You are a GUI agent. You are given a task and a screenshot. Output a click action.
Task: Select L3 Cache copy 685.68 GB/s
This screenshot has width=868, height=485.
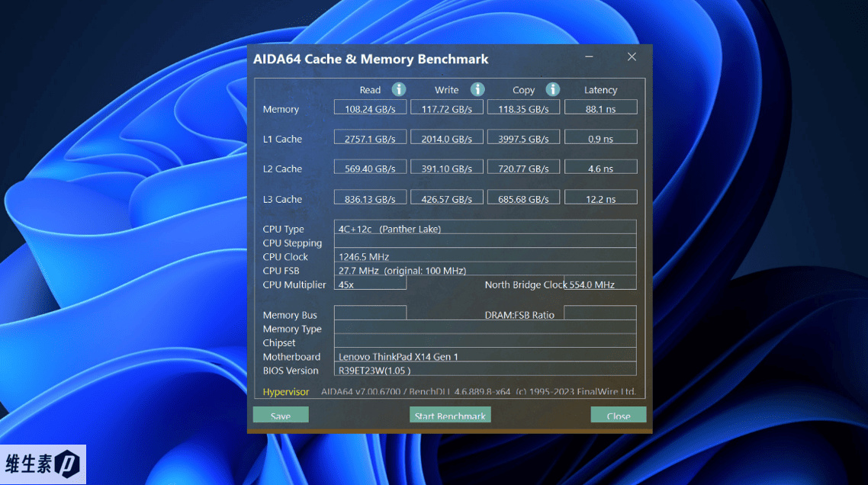[524, 198]
